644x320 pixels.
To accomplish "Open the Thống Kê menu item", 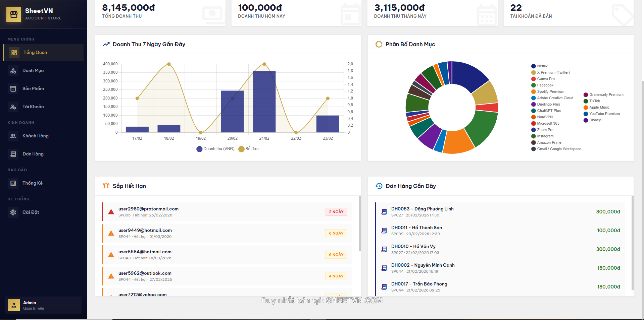I will coord(33,183).
